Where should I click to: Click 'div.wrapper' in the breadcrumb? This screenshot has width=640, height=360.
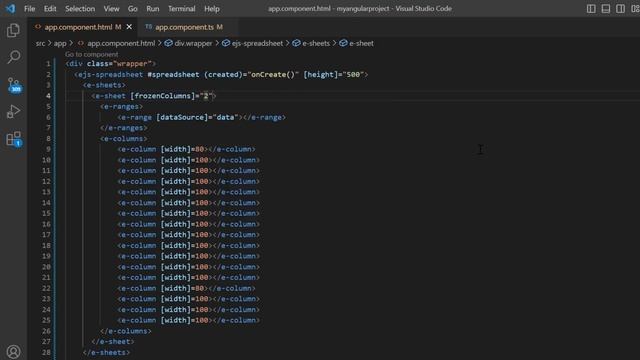pos(193,43)
